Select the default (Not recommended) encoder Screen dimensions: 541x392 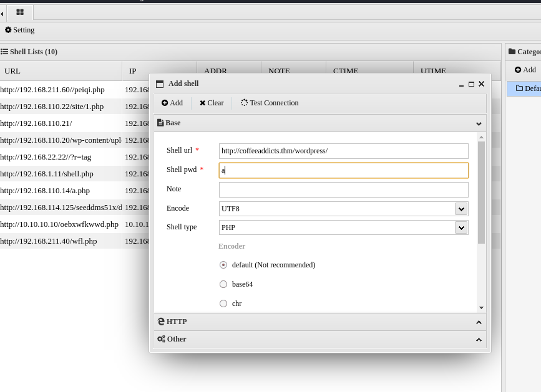coord(223,265)
